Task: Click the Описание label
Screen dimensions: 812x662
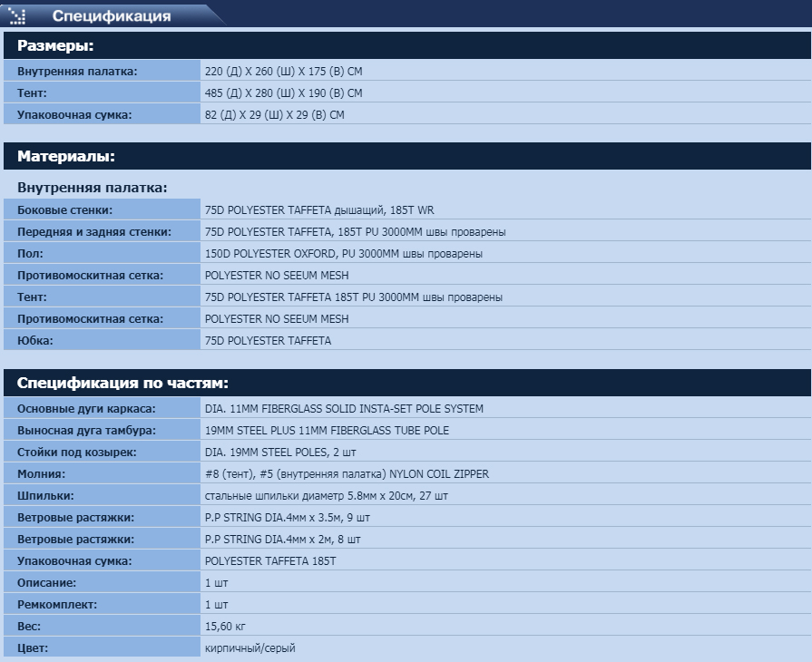Action: click(46, 583)
